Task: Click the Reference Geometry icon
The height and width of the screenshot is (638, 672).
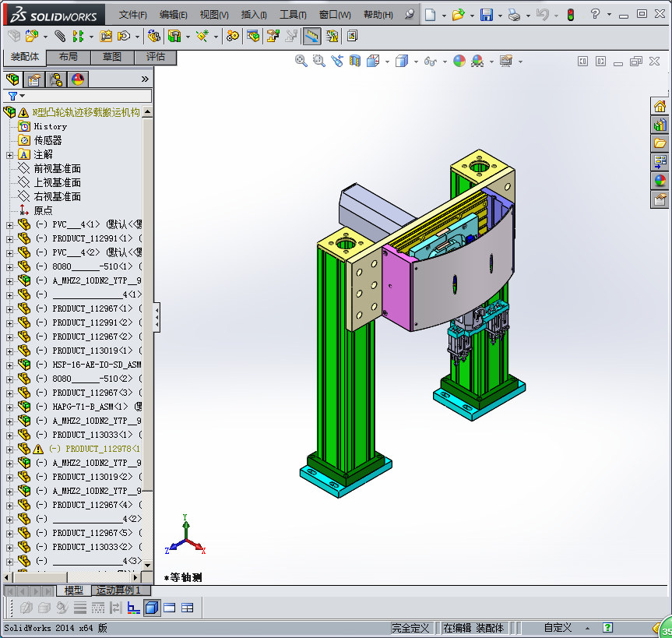Action: (202, 37)
